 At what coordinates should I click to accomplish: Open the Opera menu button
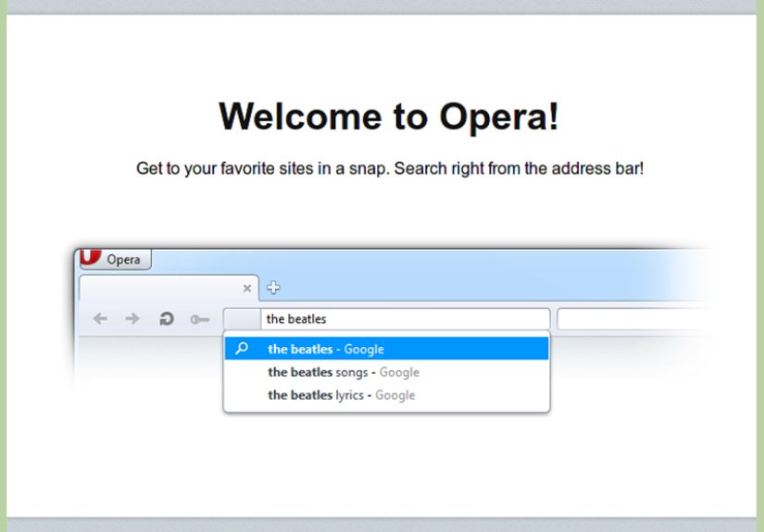pyautogui.click(x=116, y=259)
